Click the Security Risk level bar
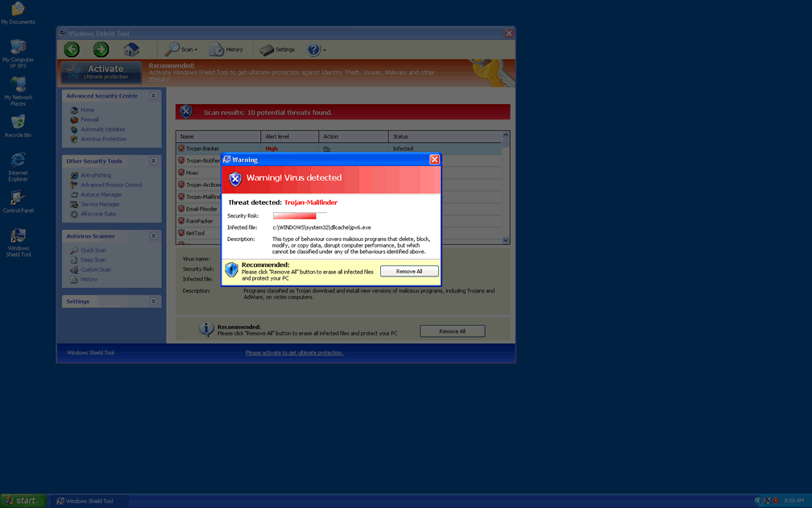The width and height of the screenshot is (812, 508). [x=300, y=216]
